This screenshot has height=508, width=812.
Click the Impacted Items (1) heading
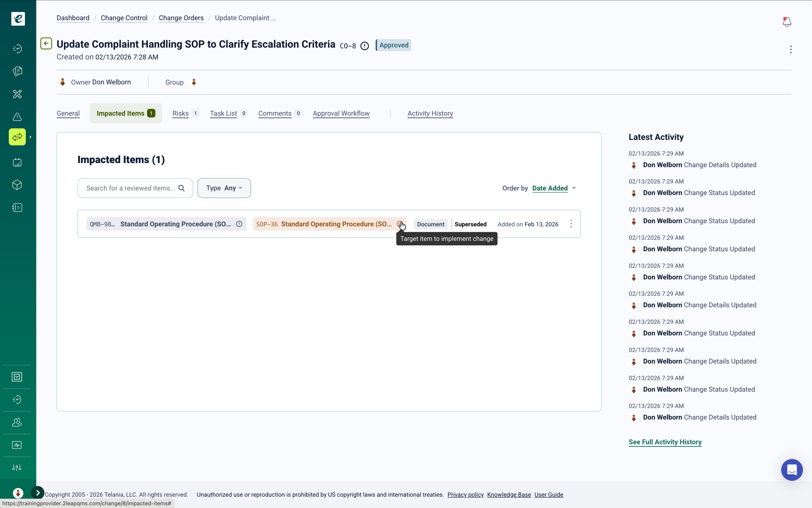click(x=121, y=160)
